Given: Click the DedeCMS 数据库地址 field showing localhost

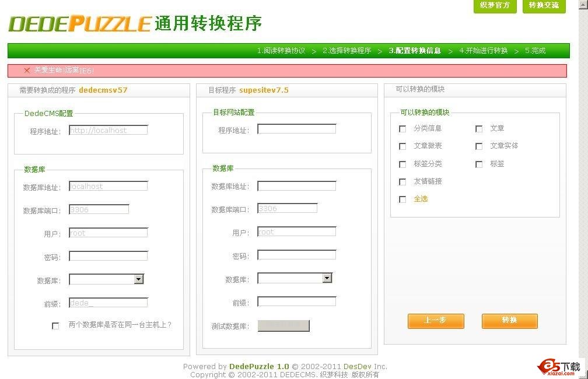Looking at the screenshot, I should click(108, 186).
